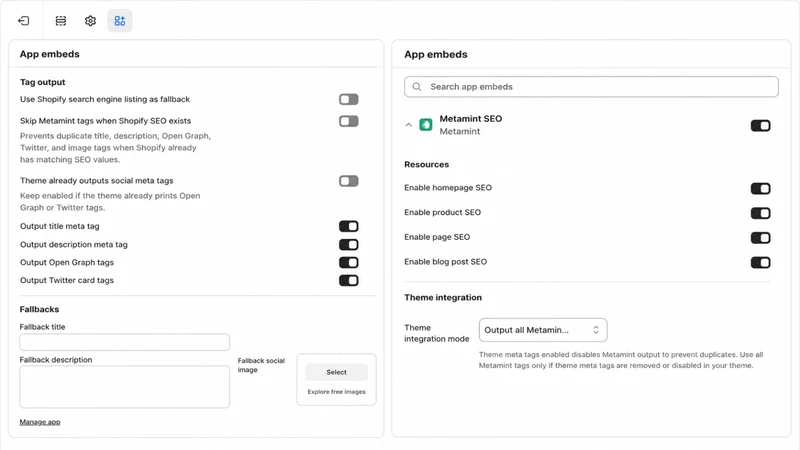Click the 'Prevents duplicate title' help text
Image resolution: width=800 pixels, height=450 pixels.
click(115, 147)
